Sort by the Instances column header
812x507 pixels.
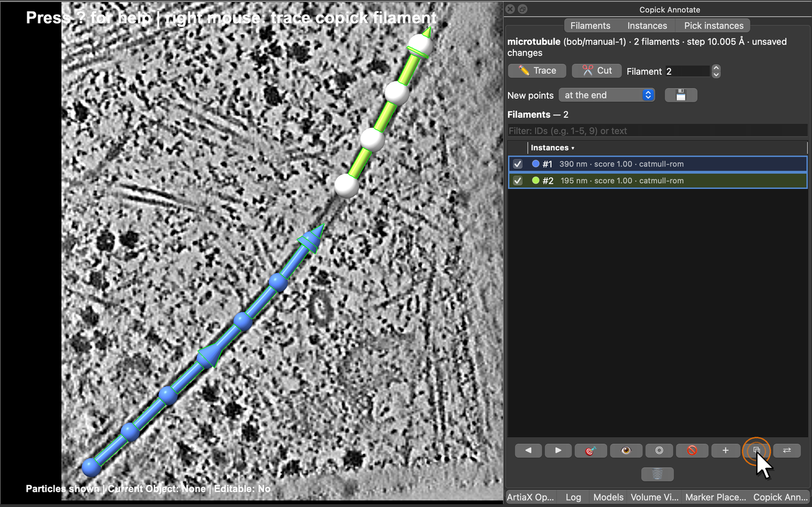click(552, 148)
